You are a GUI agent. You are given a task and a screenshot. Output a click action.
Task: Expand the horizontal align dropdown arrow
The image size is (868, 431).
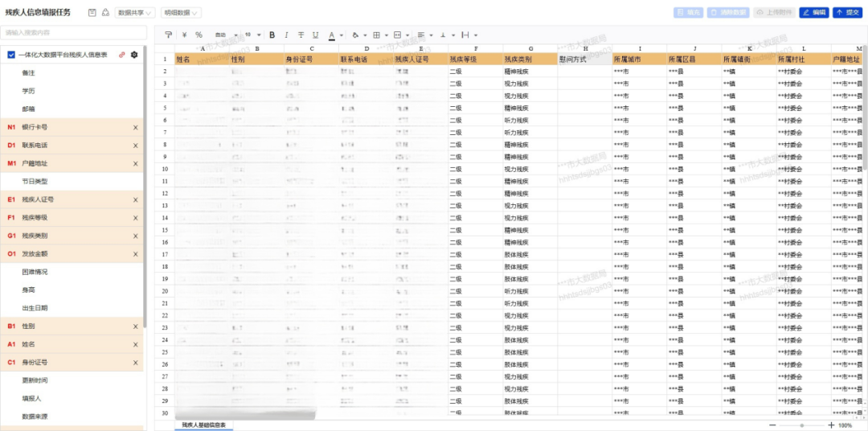(432, 35)
